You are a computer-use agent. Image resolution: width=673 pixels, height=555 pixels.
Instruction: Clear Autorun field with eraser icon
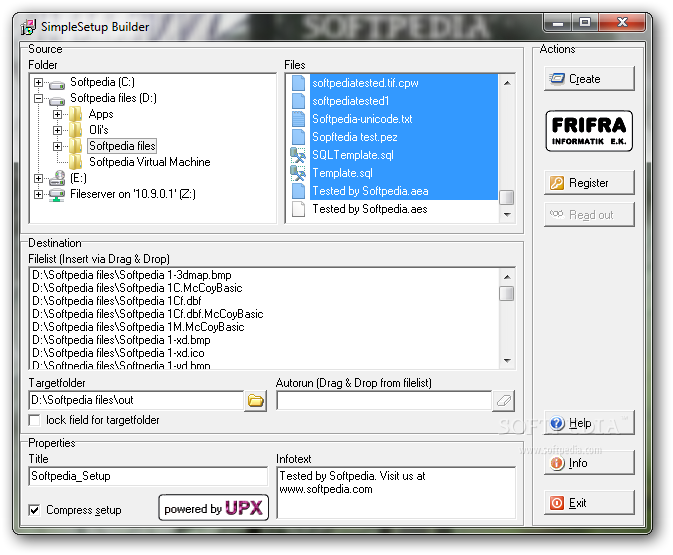(503, 401)
